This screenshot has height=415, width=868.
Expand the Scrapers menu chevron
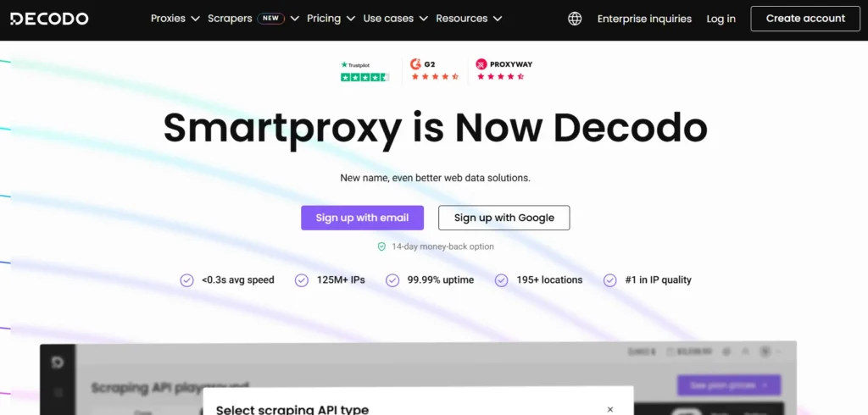coord(294,19)
